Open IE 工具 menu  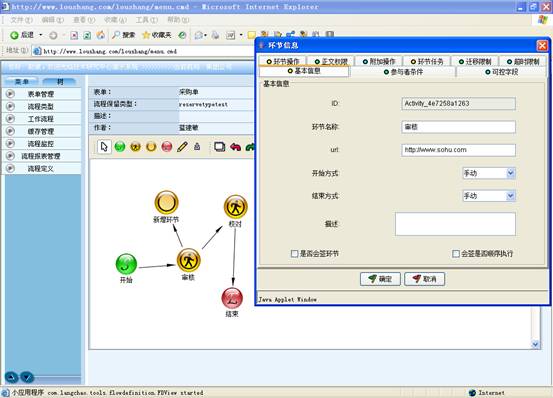[147, 20]
